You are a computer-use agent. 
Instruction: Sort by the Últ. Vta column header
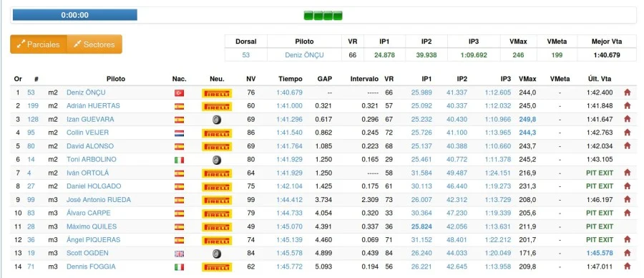point(600,79)
